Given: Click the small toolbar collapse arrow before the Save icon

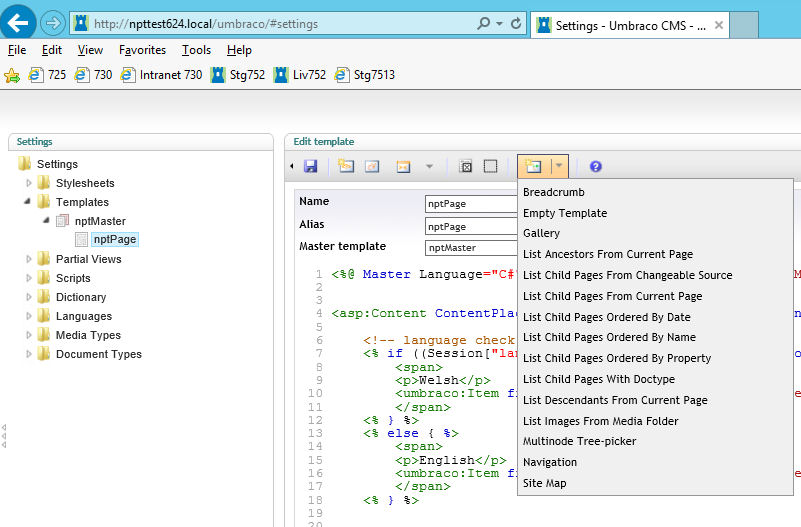Looking at the screenshot, I should (x=292, y=166).
